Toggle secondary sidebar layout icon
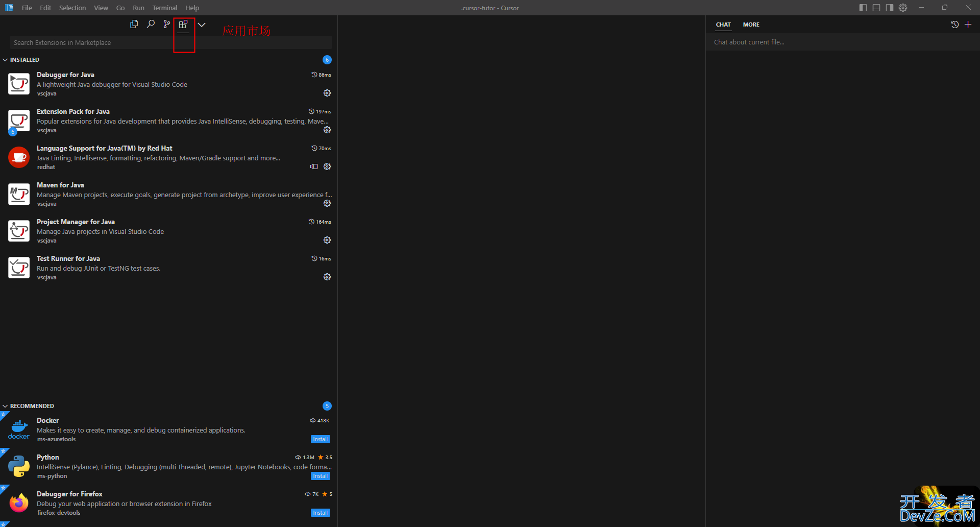980x527 pixels. (890, 8)
